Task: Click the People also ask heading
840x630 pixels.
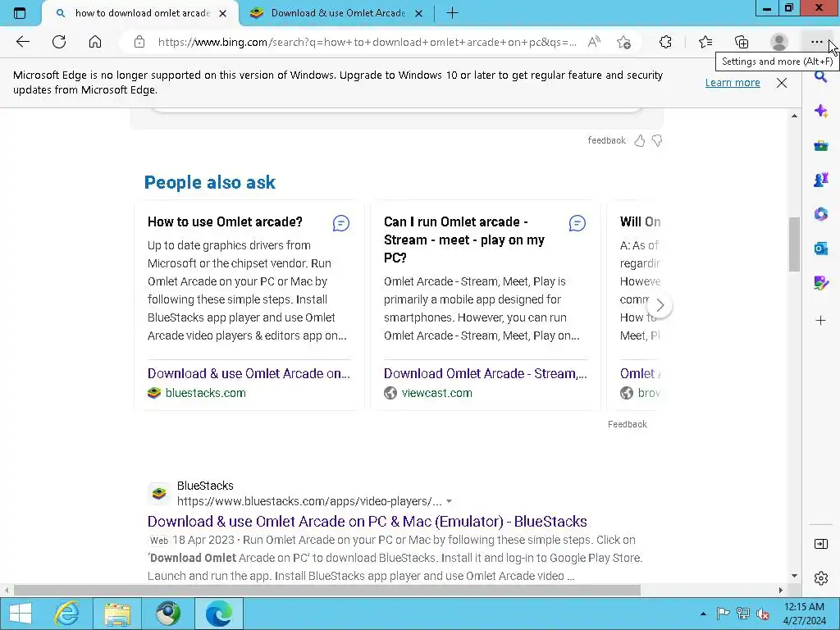Action: coord(209,182)
